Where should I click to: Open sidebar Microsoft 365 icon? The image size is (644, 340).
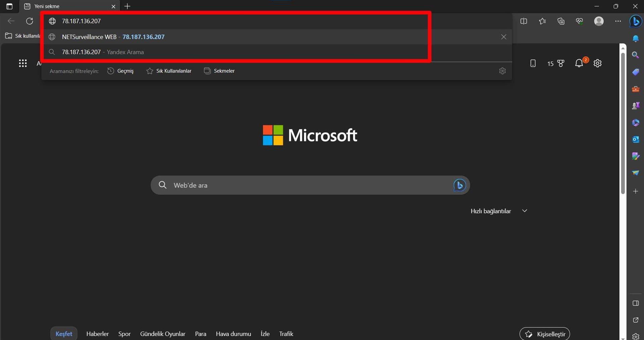tap(636, 123)
